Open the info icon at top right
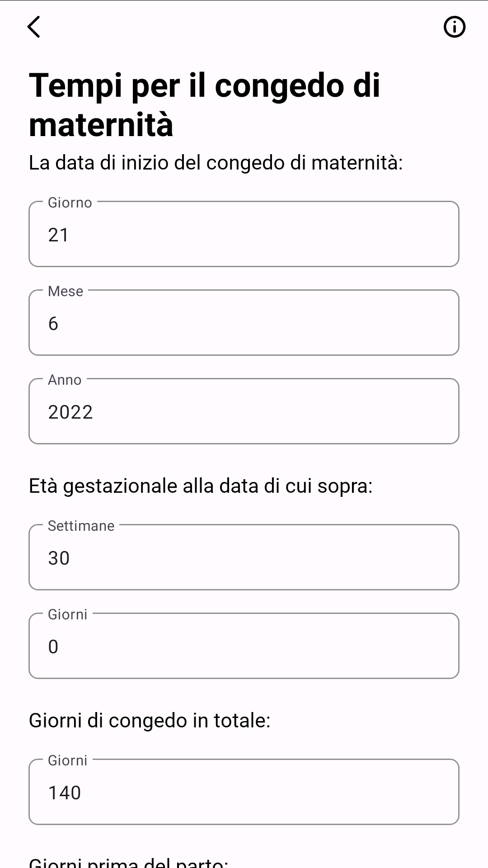Screen dimensions: 488x868 (454, 27)
